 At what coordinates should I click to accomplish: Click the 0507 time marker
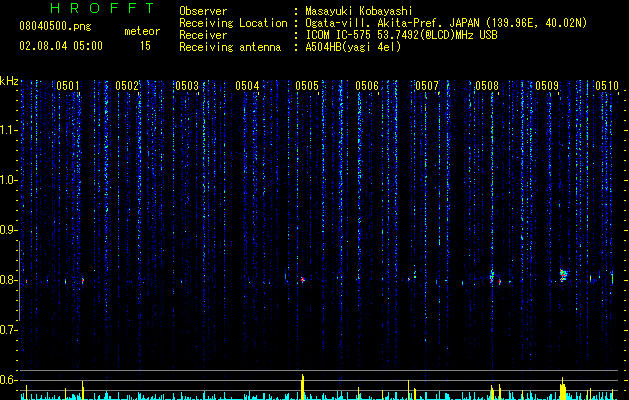click(427, 86)
